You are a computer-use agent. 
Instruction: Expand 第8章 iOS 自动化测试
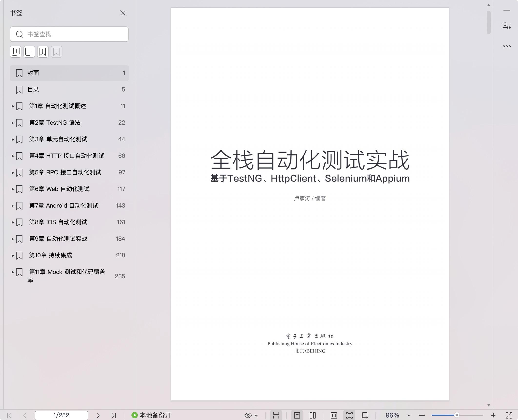point(13,222)
